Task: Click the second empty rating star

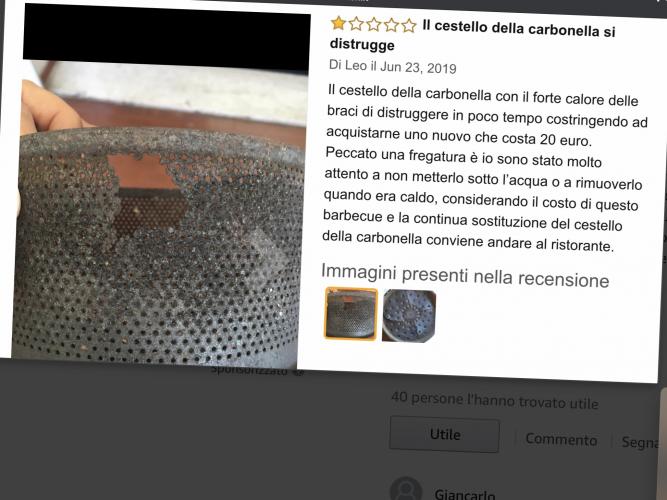Action: click(373, 24)
